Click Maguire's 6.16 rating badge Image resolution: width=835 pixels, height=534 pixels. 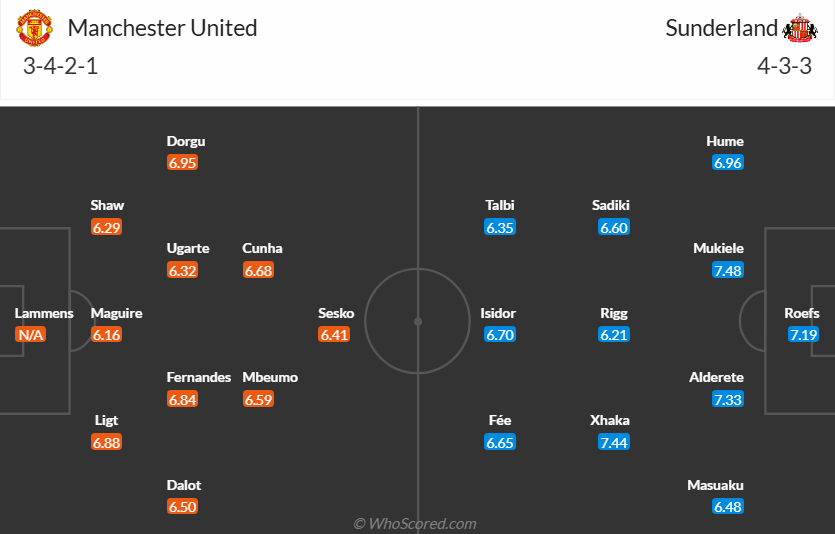106,335
